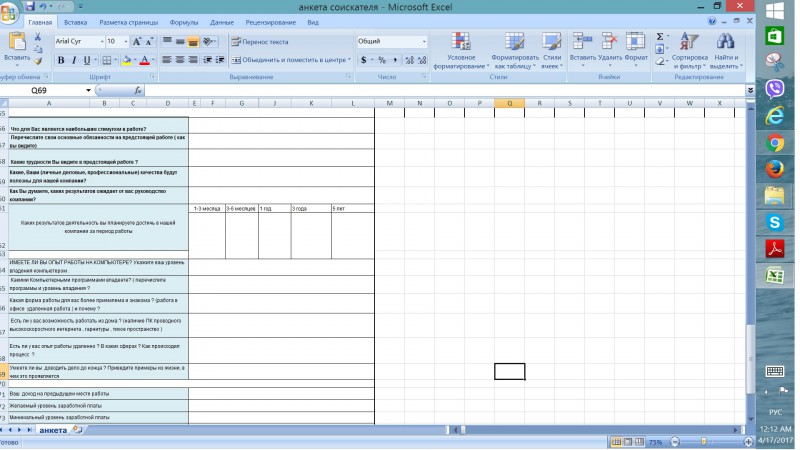800x450 pixels.
Task: Open Google Chrome from the taskbar
Action: click(x=774, y=143)
